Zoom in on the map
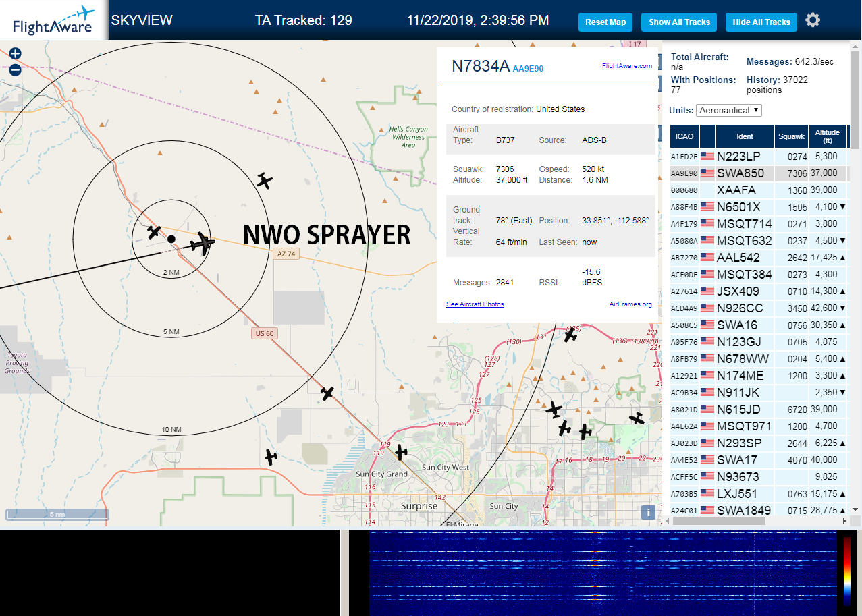862x616 pixels. point(15,53)
